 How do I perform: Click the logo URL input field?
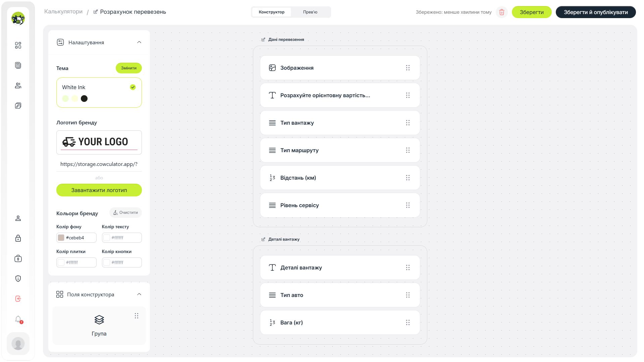[99, 164]
